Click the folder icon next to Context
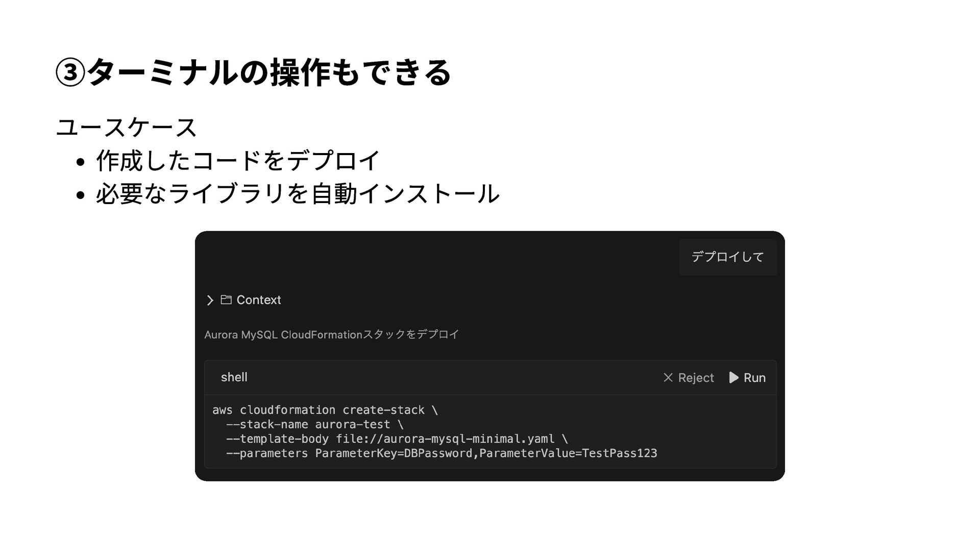The image size is (980, 551). click(226, 300)
